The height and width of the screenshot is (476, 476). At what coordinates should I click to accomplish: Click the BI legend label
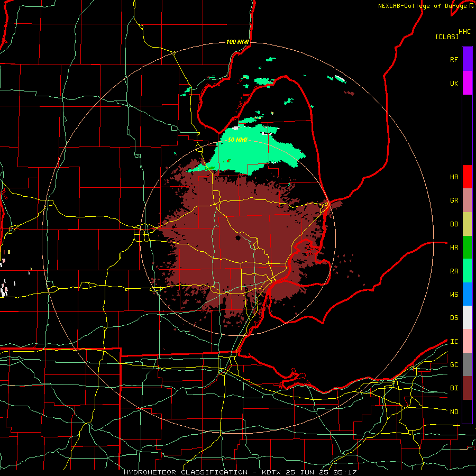tap(454, 388)
